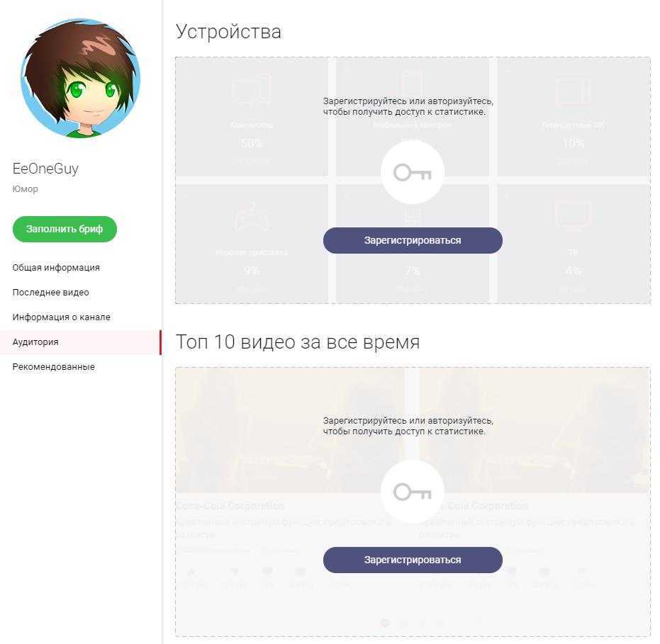Click the right faded video thumbnail
660x644 pixels.
click(x=534, y=430)
